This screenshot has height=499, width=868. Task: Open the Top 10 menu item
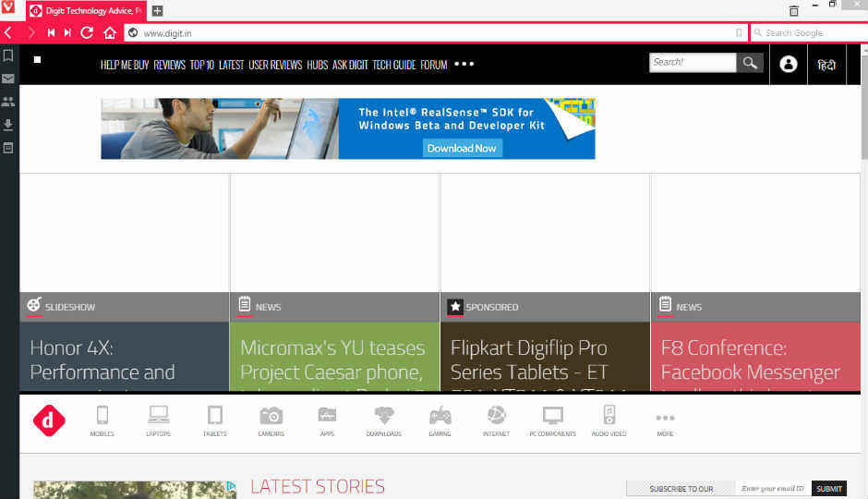202,65
